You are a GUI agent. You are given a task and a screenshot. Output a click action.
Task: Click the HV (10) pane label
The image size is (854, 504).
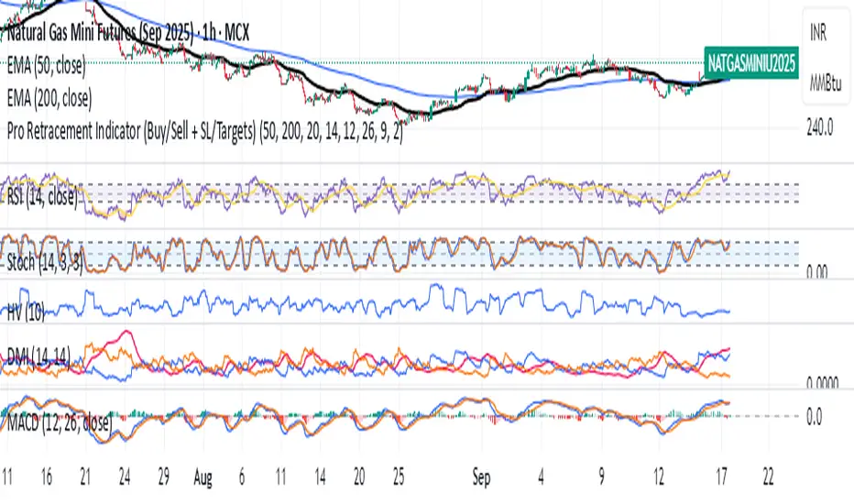click(x=26, y=312)
